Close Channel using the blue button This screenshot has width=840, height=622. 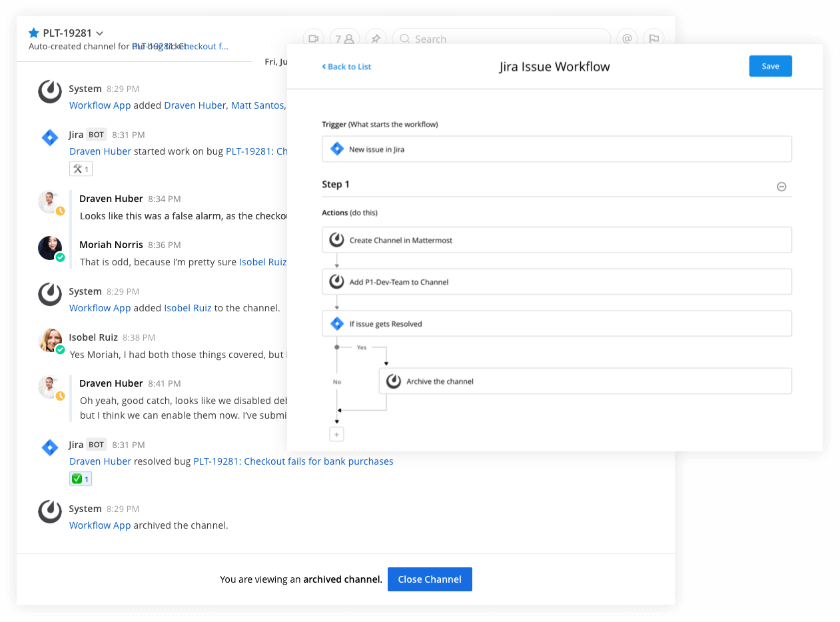click(430, 579)
